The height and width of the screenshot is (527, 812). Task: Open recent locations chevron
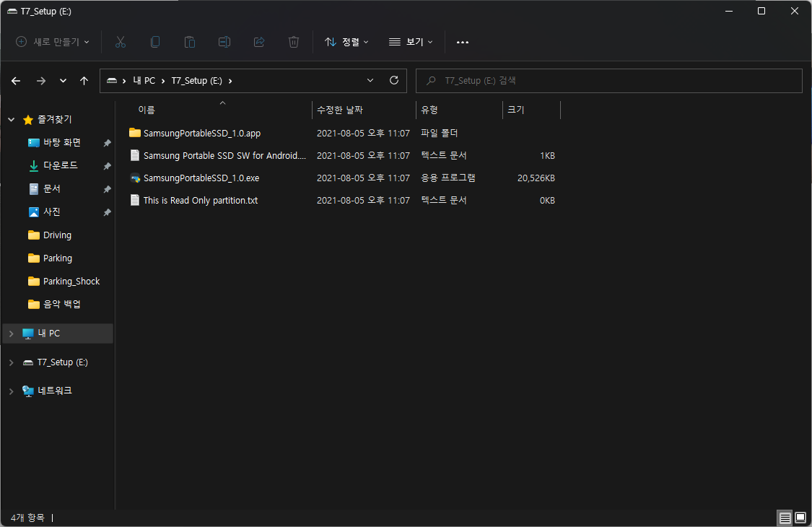tap(64, 81)
